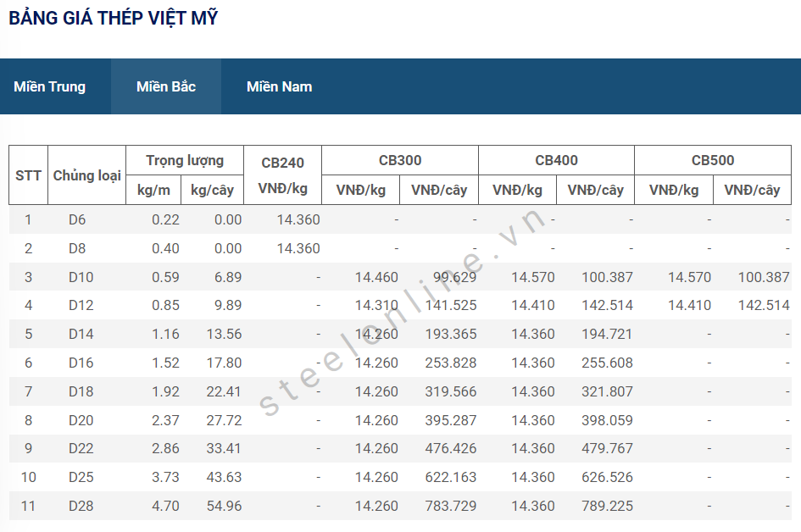Click the Trọng lượng header
The height and width of the screenshot is (532, 801).
pyautogui.click(x=185, y=161)
